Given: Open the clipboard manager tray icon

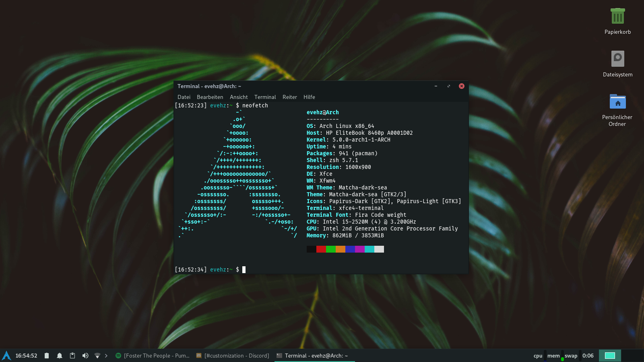Looking at the screenshot, I should (x=72, y=356).
